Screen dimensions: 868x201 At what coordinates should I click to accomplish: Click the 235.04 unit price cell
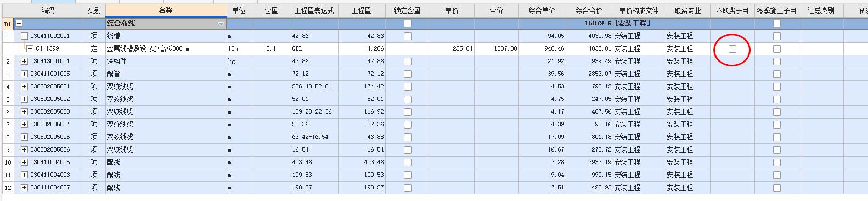(x=452, y=48)
